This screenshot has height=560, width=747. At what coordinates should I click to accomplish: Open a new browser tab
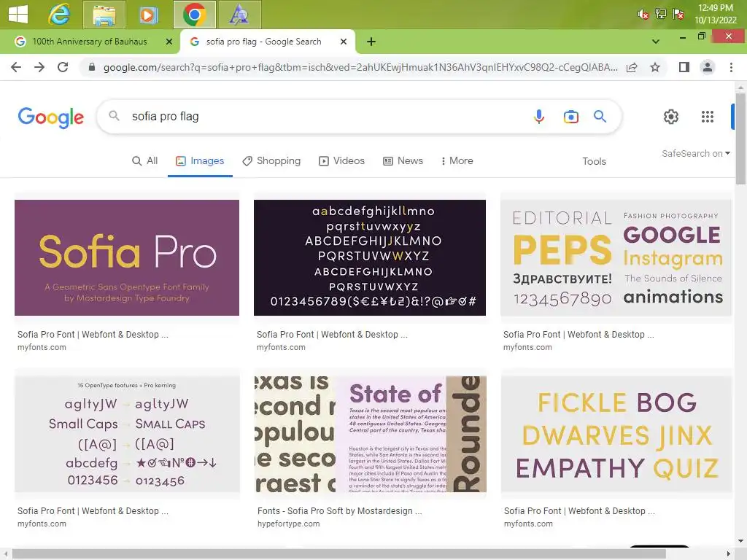371,42
